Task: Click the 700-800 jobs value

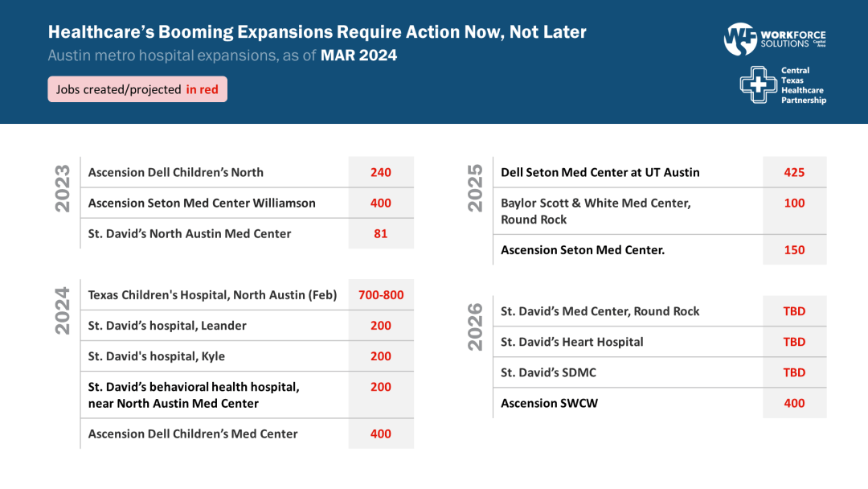Action: tap(381, 294)
